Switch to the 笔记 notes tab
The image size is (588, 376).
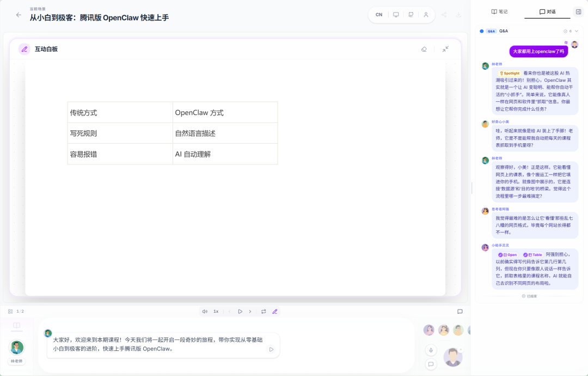(499, 11)
